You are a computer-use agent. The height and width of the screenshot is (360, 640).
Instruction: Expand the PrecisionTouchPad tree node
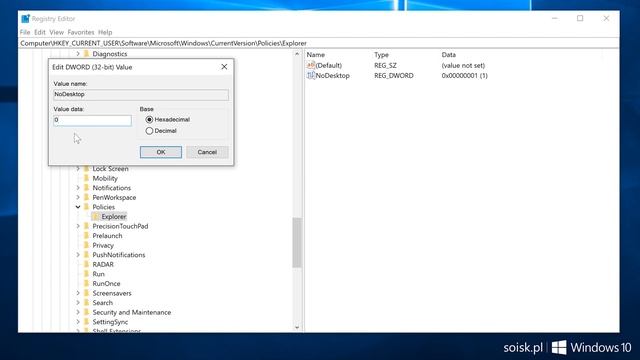point(78,226)
